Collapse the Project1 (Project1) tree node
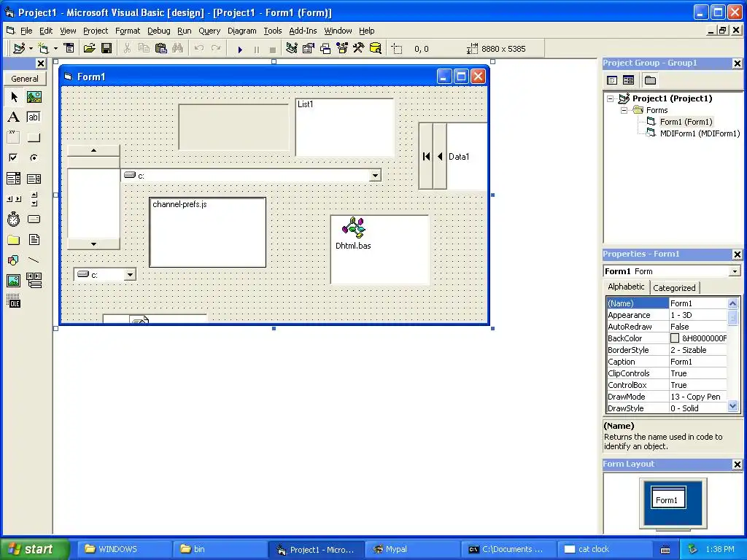The width and height of the screenshot is (747, 560). (611, 98)
